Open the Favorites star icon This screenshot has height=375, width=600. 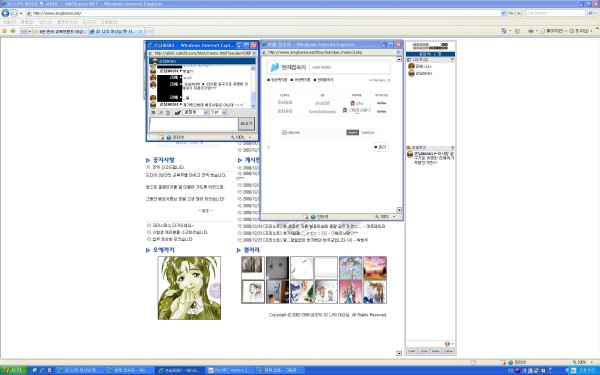click(x=5, y=31)
